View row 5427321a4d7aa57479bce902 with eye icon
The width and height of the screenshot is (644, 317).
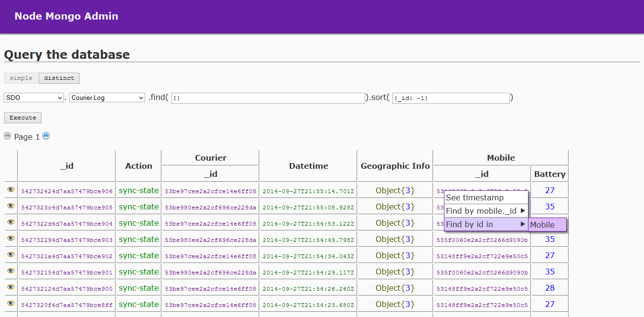pos(11,255)
